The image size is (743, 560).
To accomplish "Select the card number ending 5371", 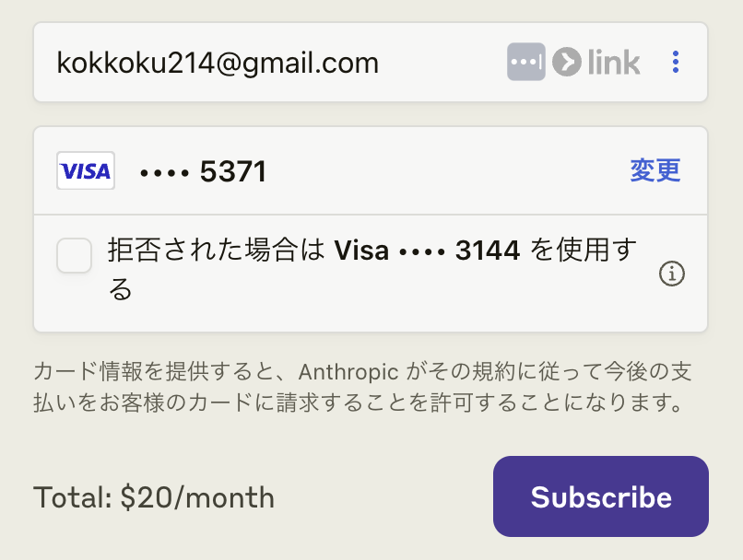I will click(232, 171).
